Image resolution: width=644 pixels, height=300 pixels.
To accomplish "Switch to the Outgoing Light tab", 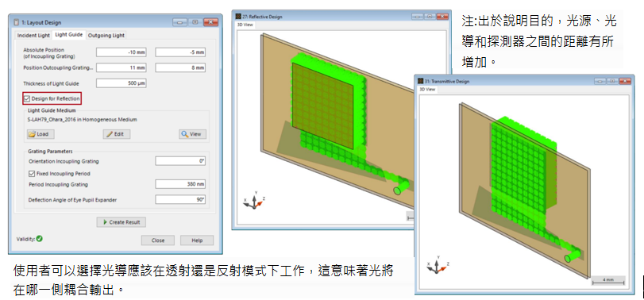I will pos(106,35).
